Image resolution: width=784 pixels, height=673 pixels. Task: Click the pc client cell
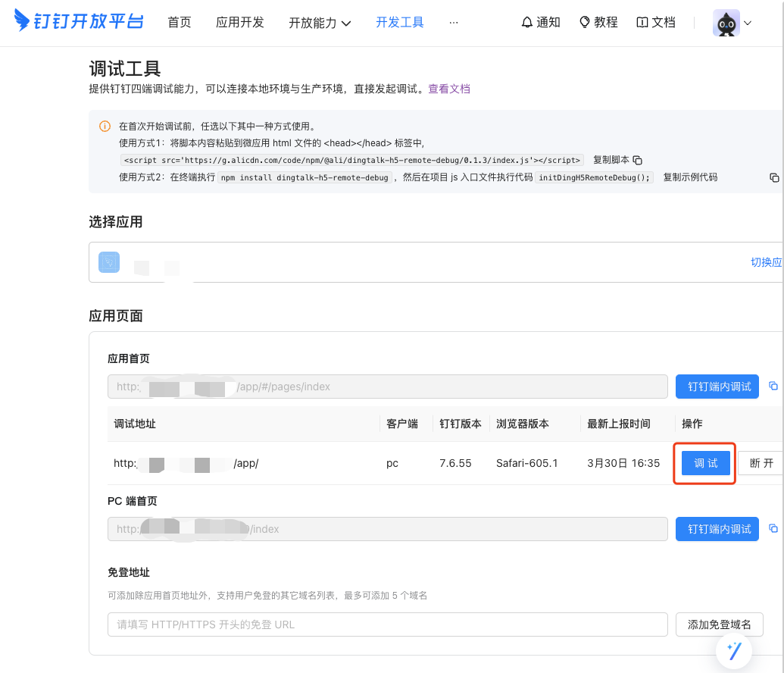point(392,463)
